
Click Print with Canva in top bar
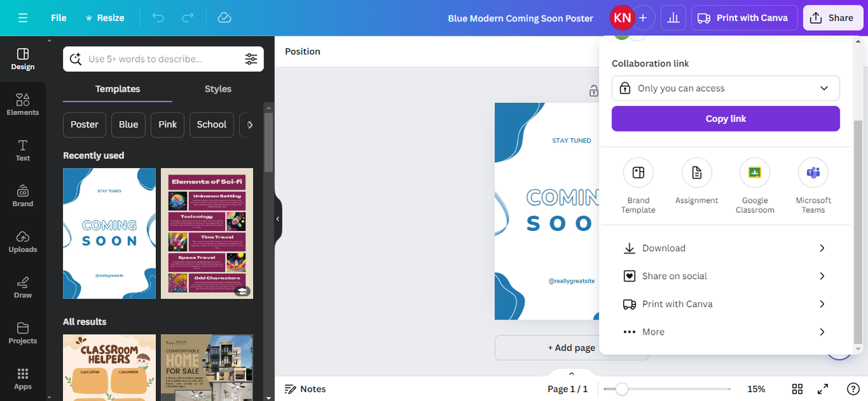click(744, 18)
